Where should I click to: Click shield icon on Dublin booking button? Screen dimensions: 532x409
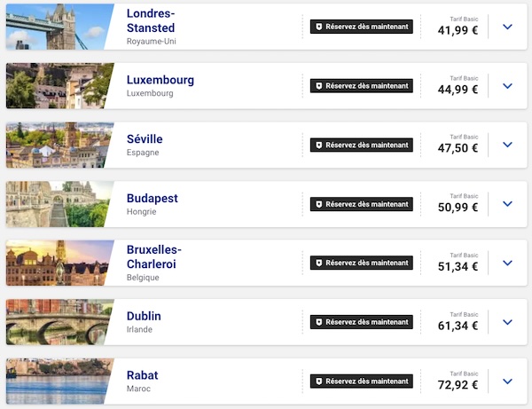pyautogui.click(x=318, y=322)
